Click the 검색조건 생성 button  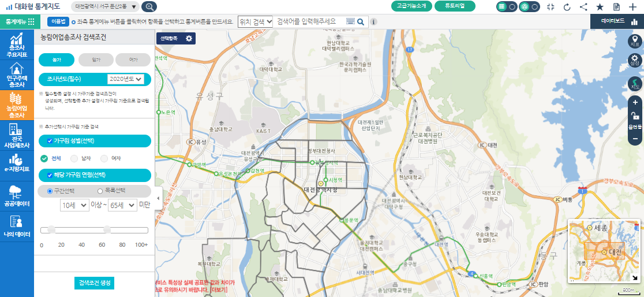[x=94, y=283]
